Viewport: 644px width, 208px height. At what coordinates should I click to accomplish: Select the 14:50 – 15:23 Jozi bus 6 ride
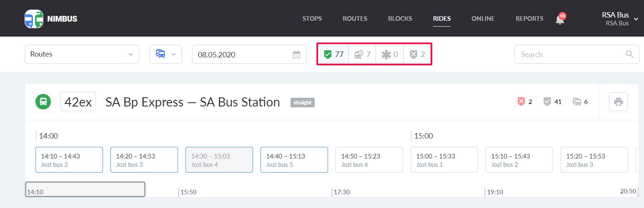369,160
